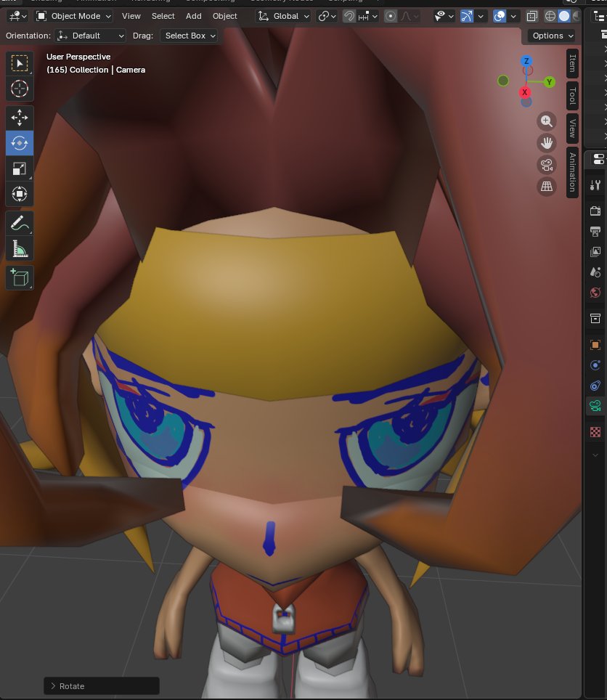Open the overlays settings dropdown arrow

(513, 17)
